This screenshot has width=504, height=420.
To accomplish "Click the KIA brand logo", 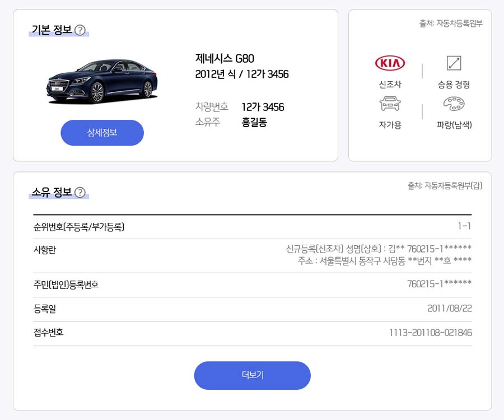I will pyautogui.click(x=390, y=63).
